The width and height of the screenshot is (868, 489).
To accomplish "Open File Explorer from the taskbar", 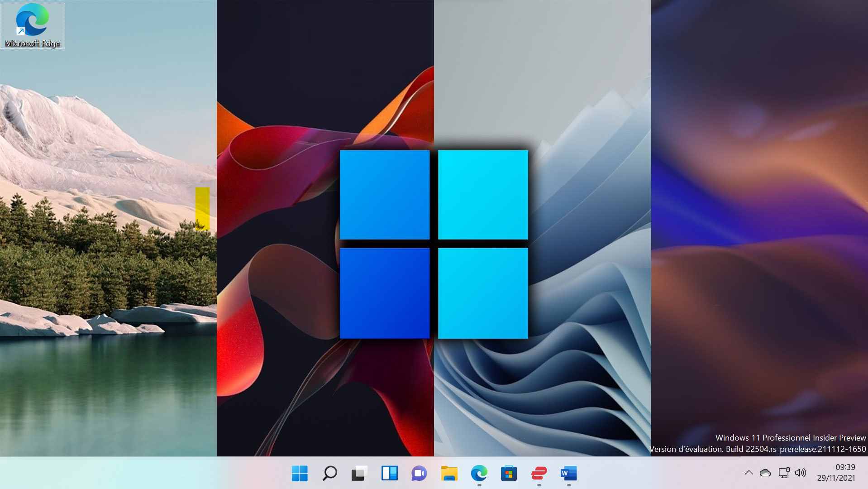I will [449, 474].
